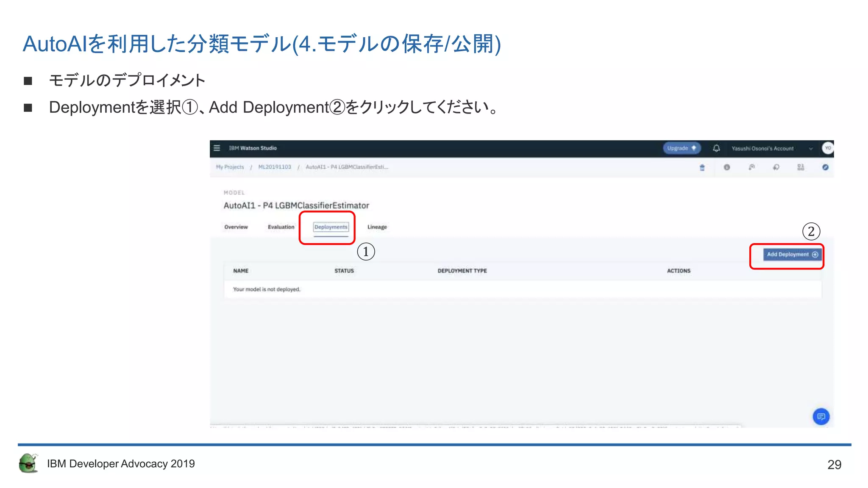The image size is (868, 488).
Task: Click the notifications bell icon
Action: click(x=716, y=148)
